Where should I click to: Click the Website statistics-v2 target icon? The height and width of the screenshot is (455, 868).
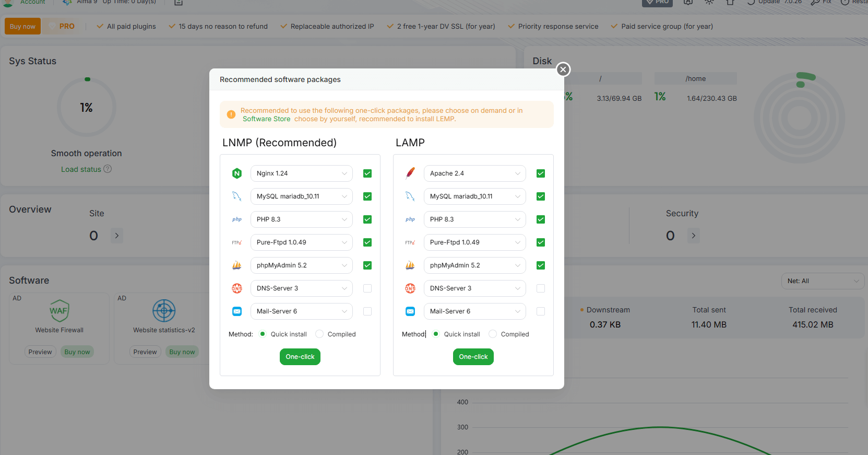tap(164, 311)
